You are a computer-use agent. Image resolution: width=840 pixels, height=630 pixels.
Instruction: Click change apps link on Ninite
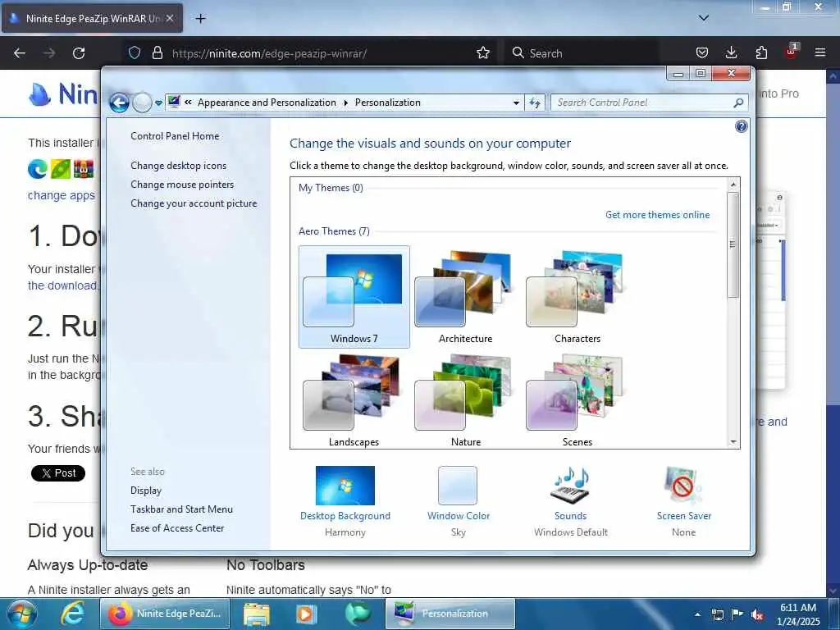point(61,195)
